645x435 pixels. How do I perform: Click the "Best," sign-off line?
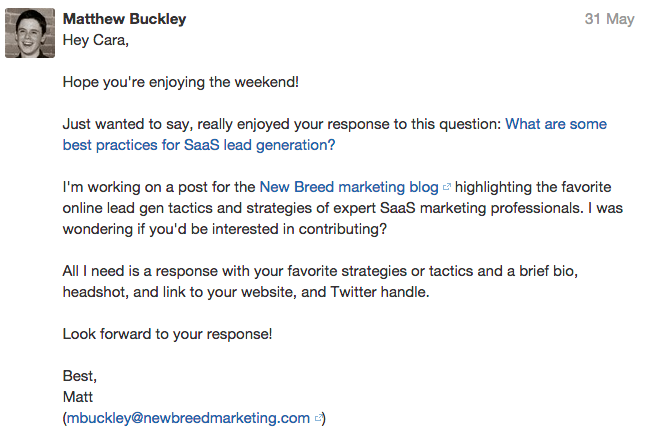pyautogui.click(x=80, y=376)
